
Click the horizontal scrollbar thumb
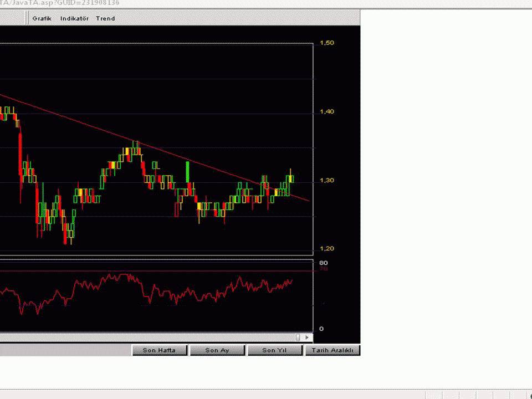point(298,337)
